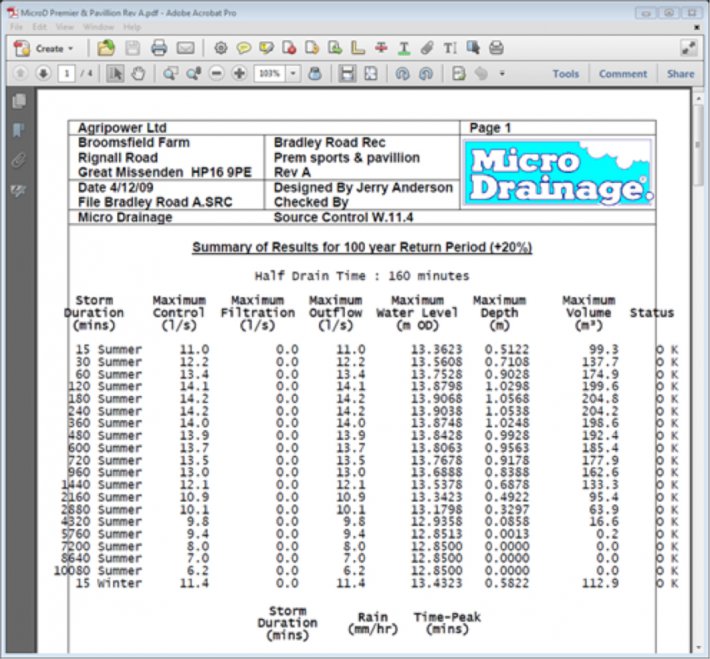Click the vertical scrollbar thumb

pyautogui.click(x=698, y=145)
